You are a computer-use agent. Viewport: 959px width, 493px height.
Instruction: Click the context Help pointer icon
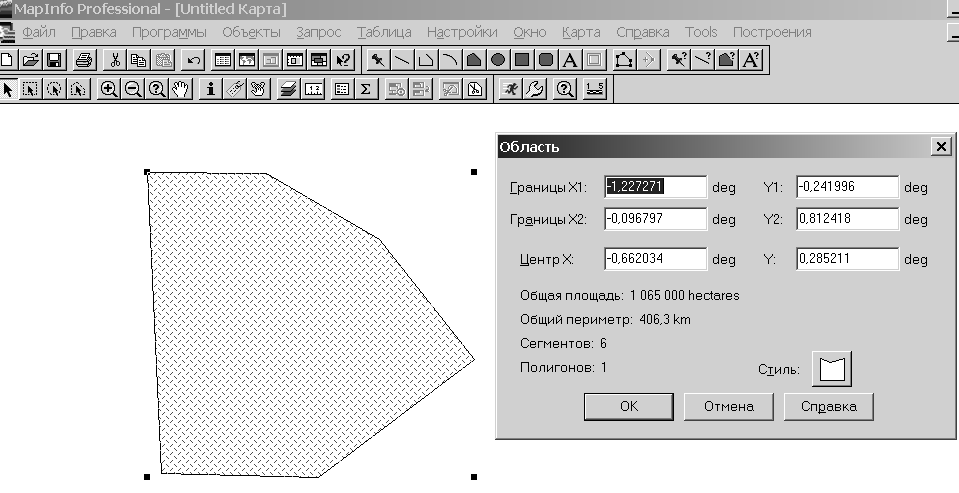tap(343, 60)
